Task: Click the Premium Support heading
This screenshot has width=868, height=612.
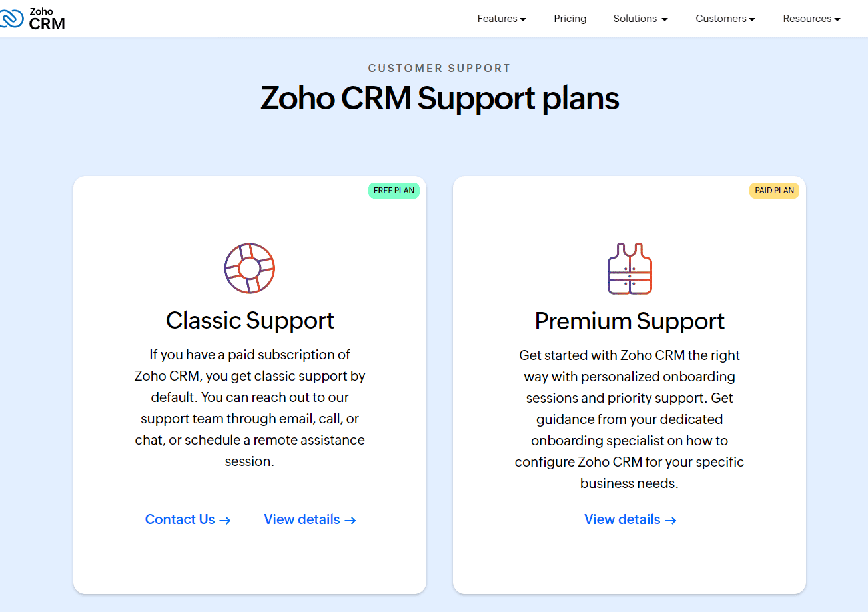Action: (630, 321)
